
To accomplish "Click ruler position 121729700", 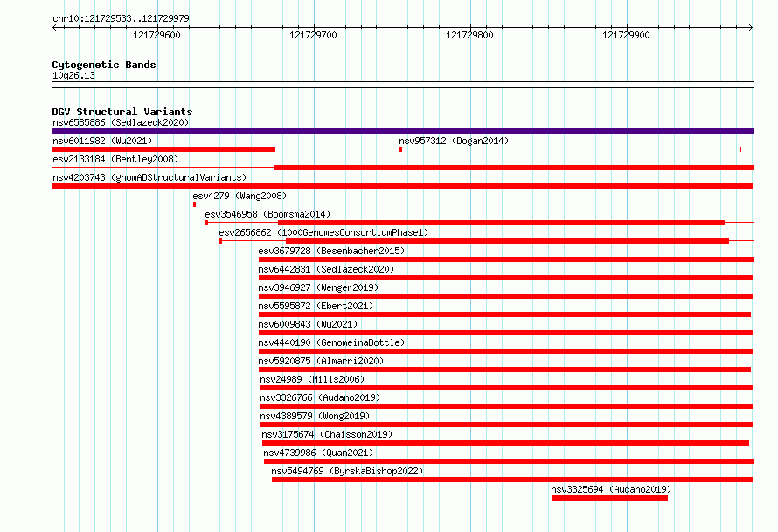I will 313,35.
